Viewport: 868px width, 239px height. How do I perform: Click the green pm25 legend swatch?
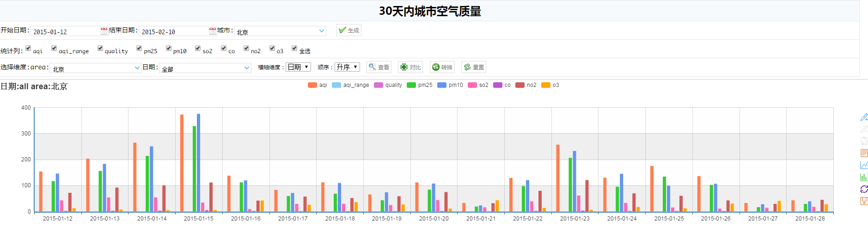[411, 85]
